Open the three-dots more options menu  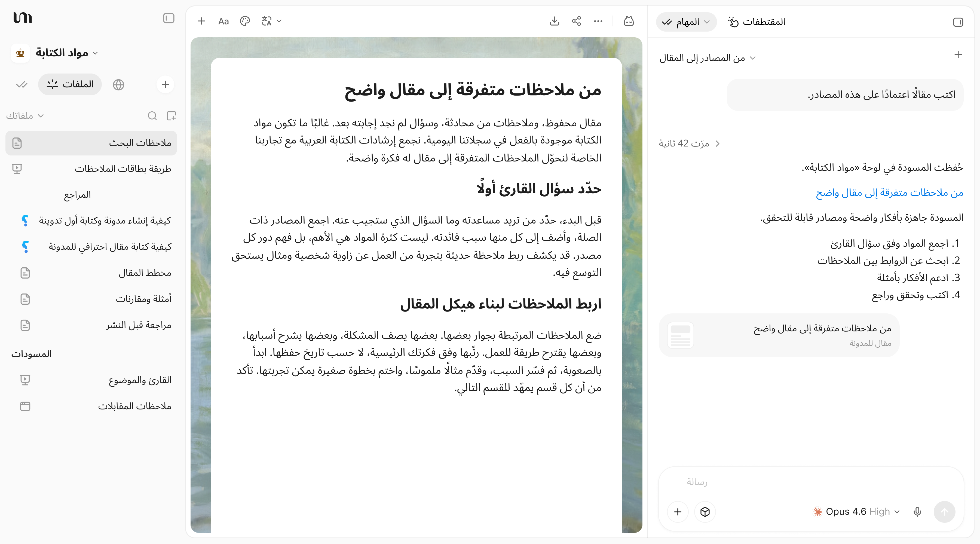click(598, 21)
